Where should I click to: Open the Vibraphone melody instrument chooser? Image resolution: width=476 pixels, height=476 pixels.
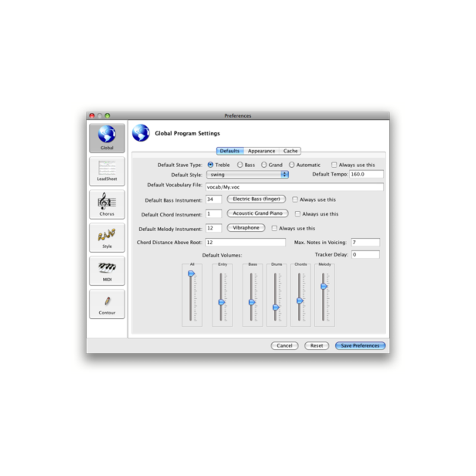(246, 228)
